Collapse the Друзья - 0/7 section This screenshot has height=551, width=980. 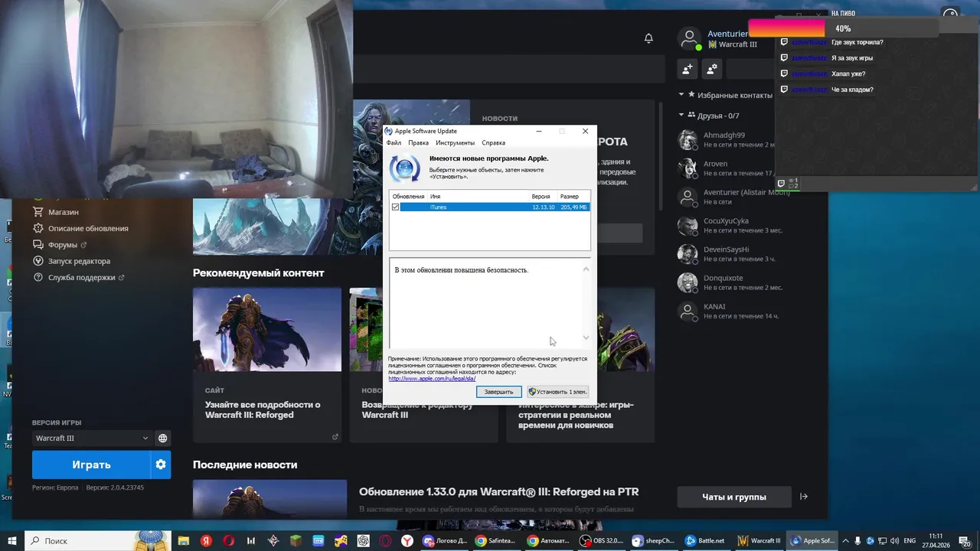(x=681, y=116)
